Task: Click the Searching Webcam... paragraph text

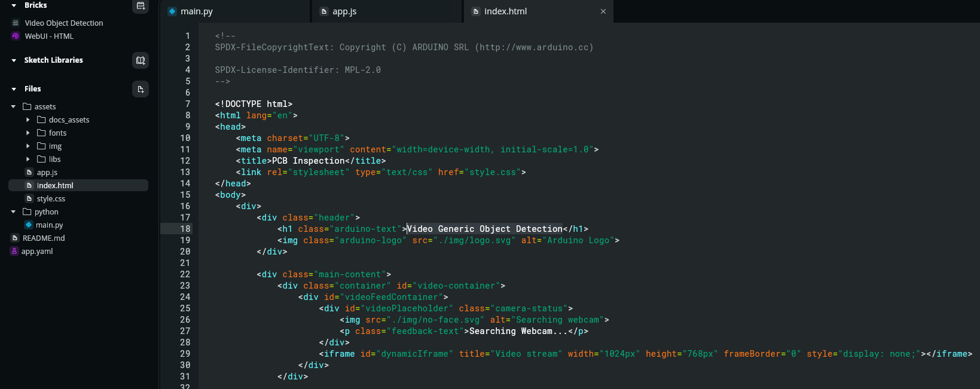Action: point(518,331)
